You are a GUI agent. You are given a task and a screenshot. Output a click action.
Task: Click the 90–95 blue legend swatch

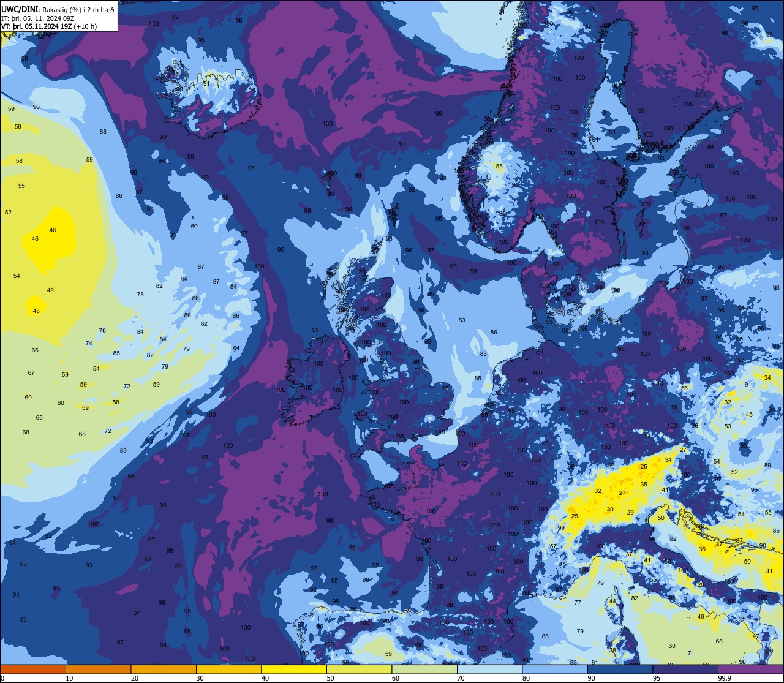tap(620, 669)
